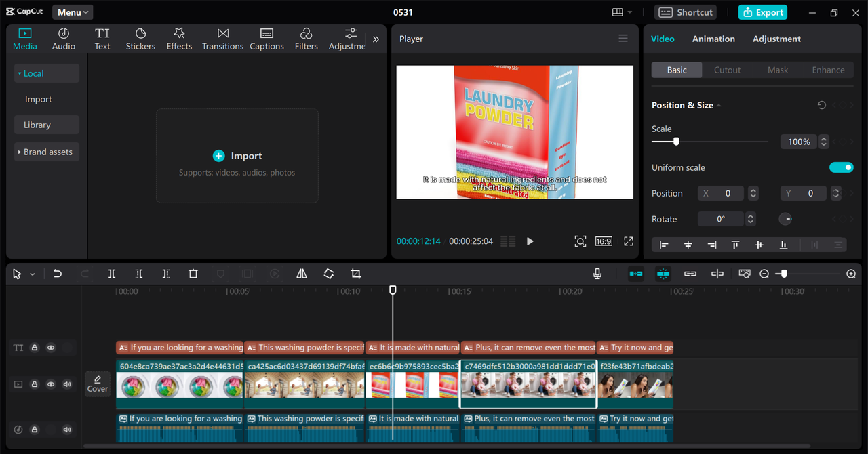Open Library in sidebar
The height and width of the screenshot is (454, 868).
tap(47, 125)
